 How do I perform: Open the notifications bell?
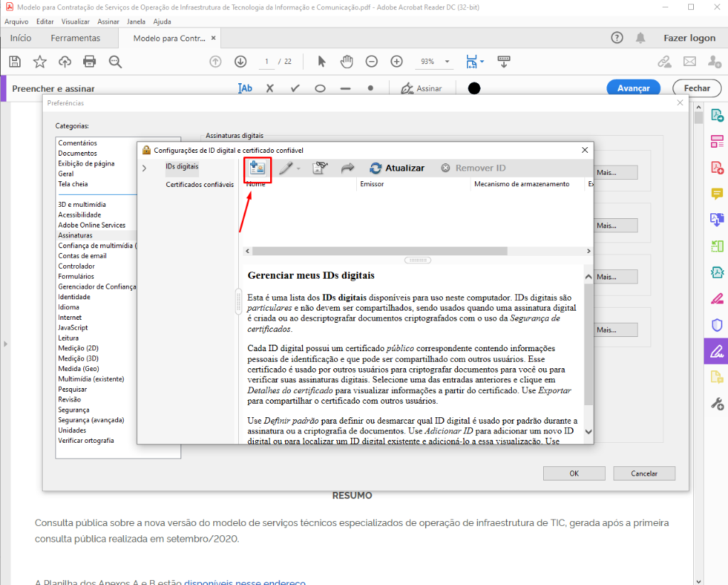641,38
